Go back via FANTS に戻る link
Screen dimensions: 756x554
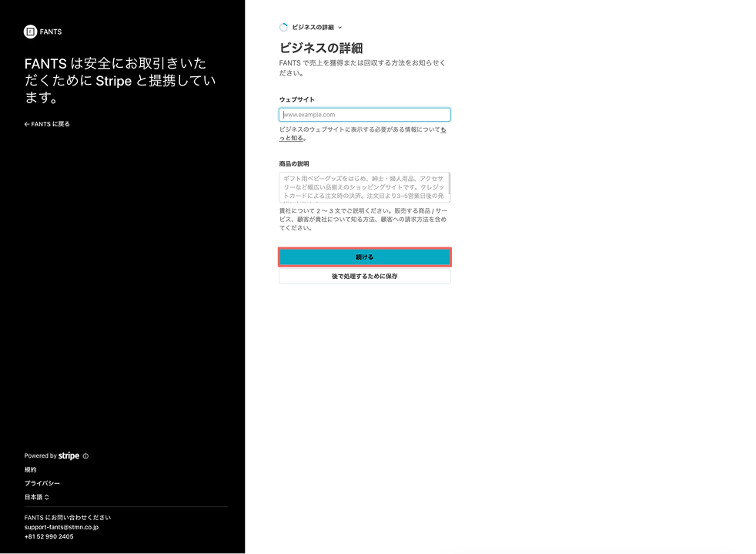(x=47, y=124)
